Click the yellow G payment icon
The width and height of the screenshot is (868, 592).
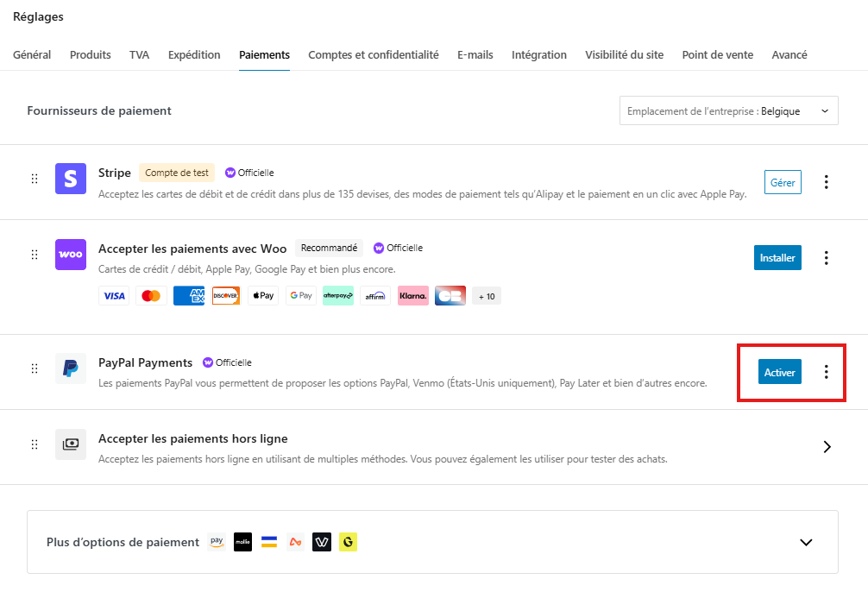(x=348, y=542)
